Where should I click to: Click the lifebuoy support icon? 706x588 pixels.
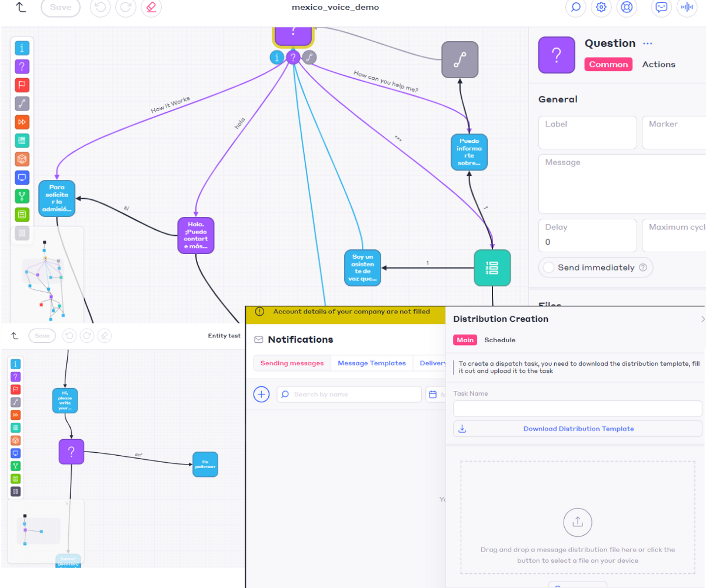(x=626, y=8)
